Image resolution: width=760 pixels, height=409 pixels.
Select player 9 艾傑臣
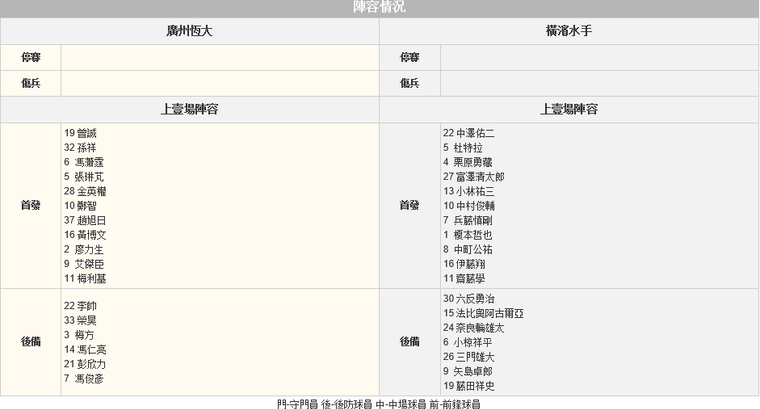[x=84, y=264]
